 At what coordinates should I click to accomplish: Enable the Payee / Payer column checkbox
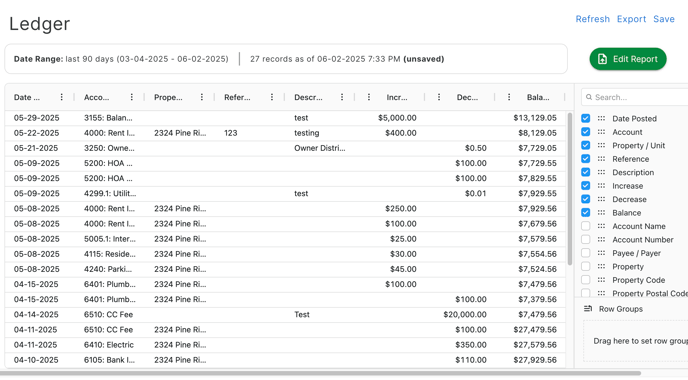(585, 253)
